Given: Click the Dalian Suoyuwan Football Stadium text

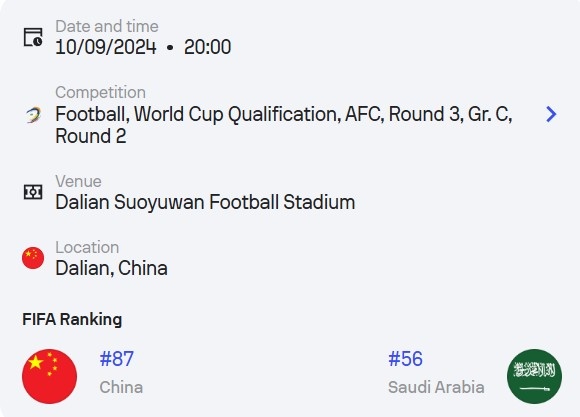Looking at the screenshot, I should click(205, 202).
